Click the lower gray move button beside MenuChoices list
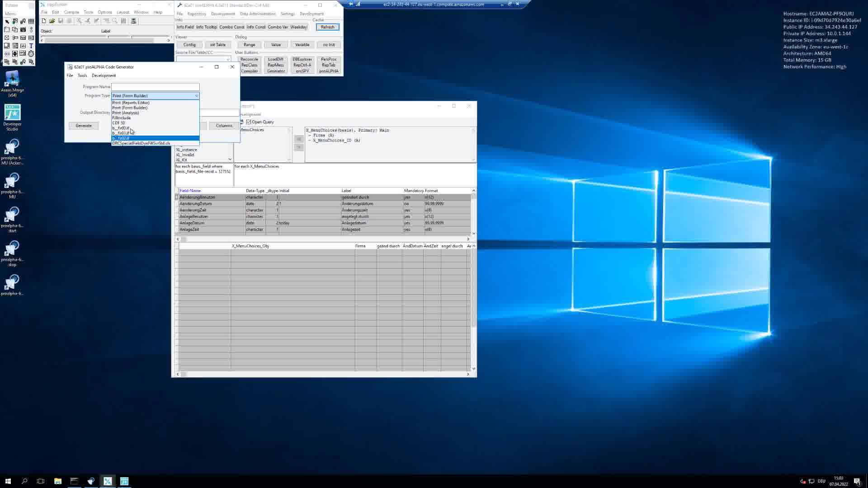Image resolution: width=868 pixels, height=488 pixels. pos(298,147)
